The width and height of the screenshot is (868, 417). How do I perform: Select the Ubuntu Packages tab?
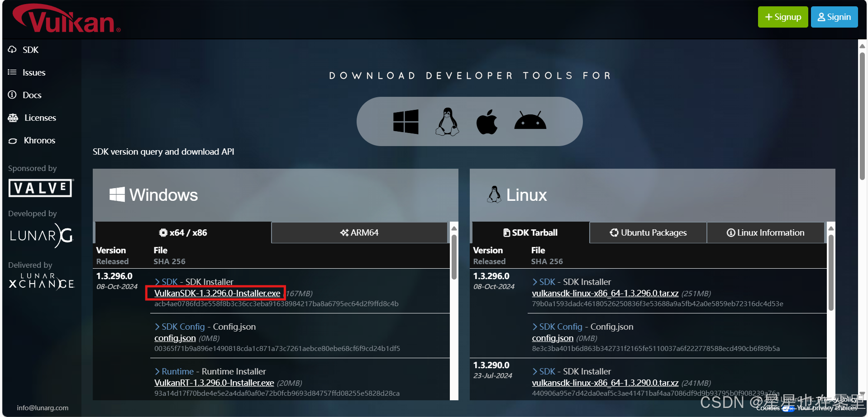coord(648,232)
